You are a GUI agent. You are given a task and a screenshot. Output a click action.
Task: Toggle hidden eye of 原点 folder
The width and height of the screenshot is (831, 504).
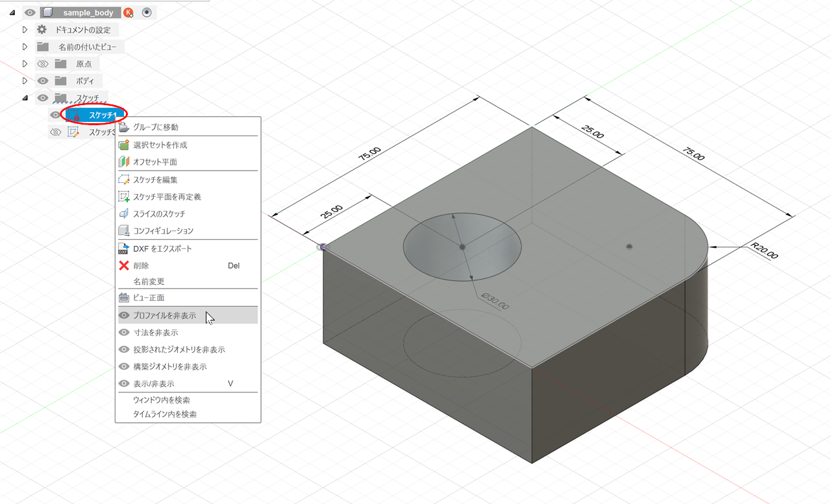(43, 64)
